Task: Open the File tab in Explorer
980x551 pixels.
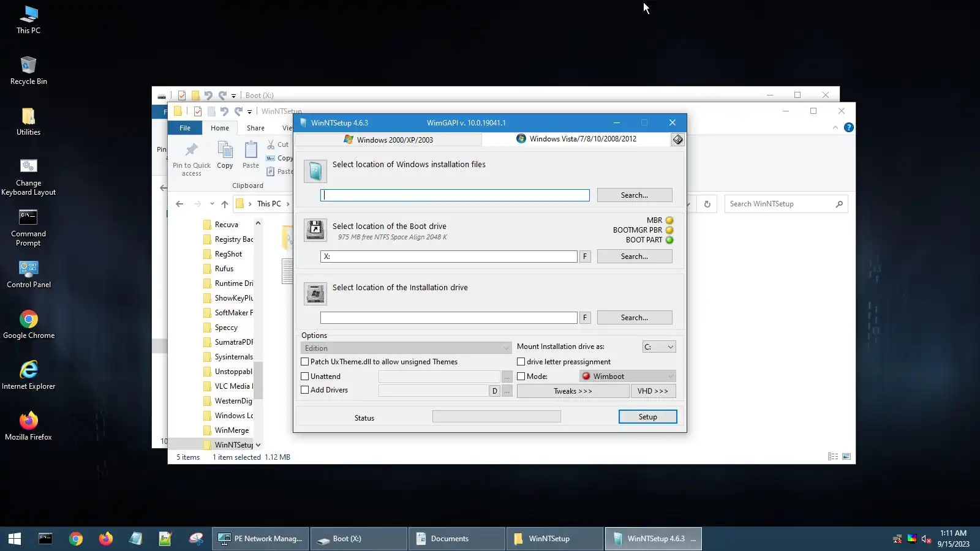Action: coord(185,128)
